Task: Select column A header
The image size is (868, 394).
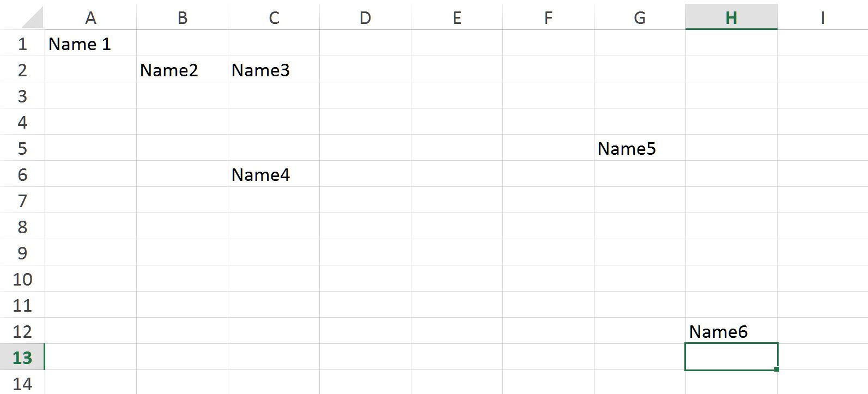Action: coord(90,17)
